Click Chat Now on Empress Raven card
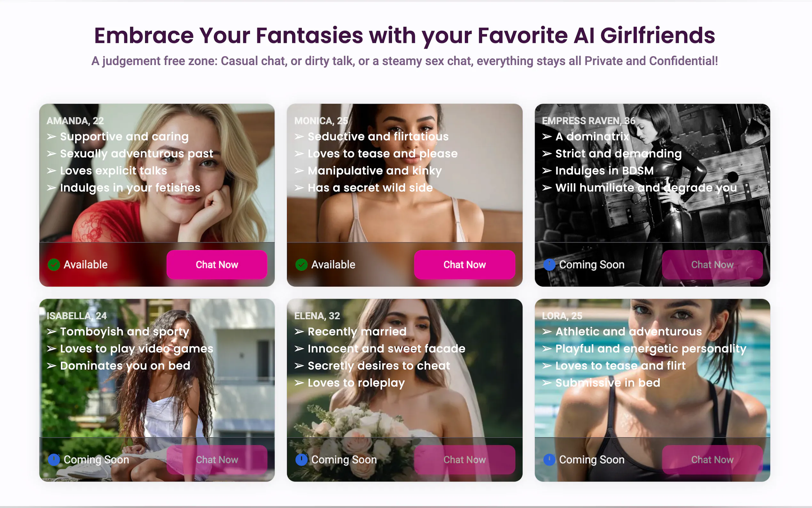 click(712, 265)
